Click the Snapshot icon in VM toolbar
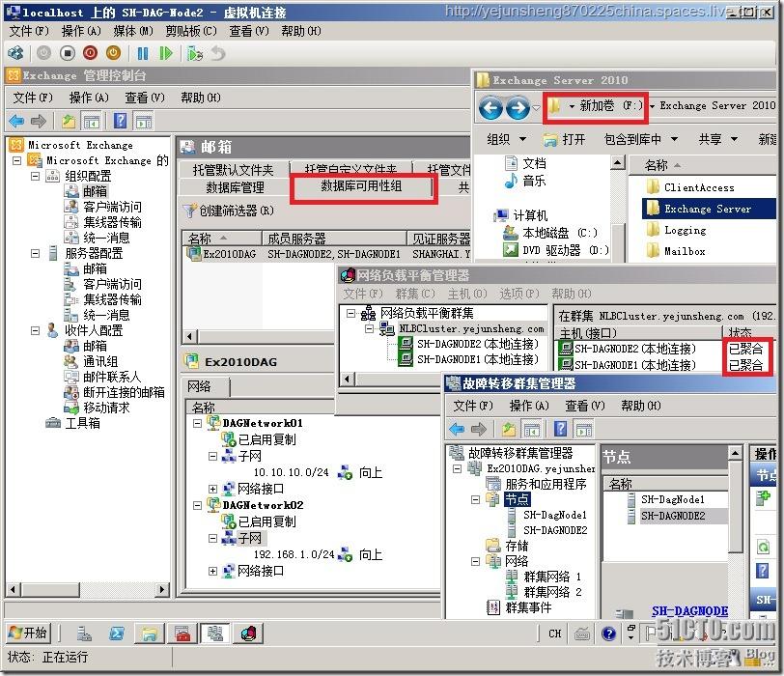This screenshot has height=676, width=784. 194,53
